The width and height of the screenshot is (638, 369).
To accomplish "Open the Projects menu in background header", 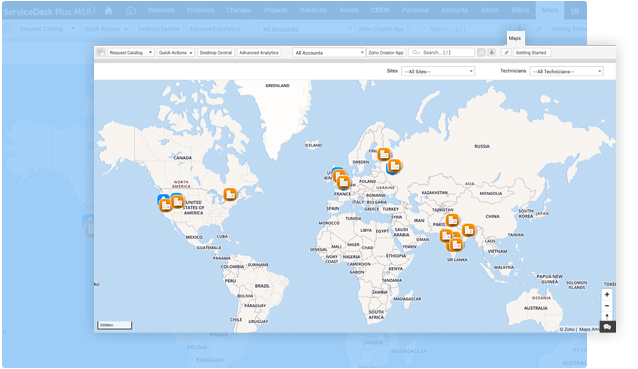I will click(275, 10).
